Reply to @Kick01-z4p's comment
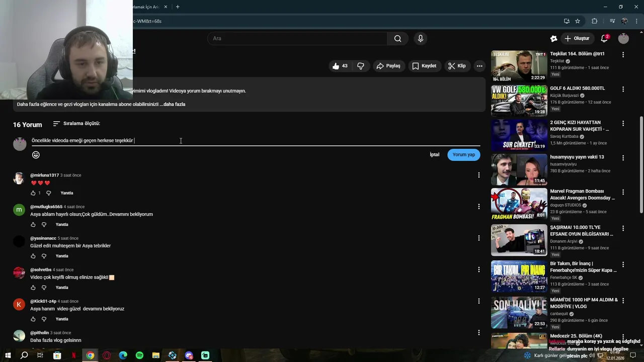The image size is (644, 362). (62, 319)
